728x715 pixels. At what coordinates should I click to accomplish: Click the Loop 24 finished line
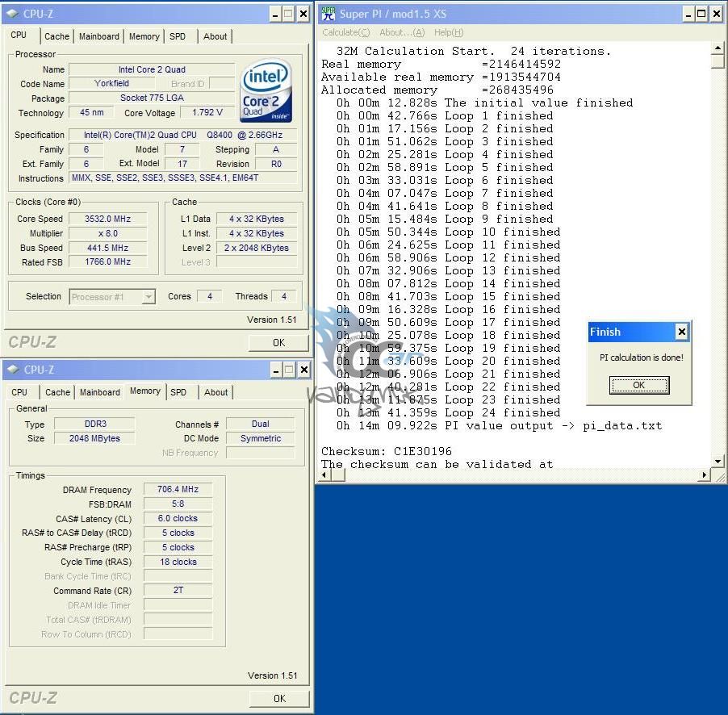[x=449, y=412]
